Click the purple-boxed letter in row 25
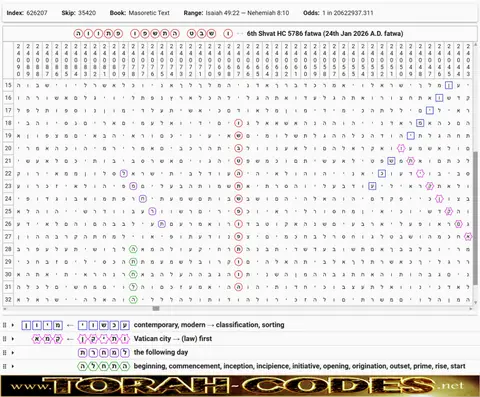 (152, 211)
